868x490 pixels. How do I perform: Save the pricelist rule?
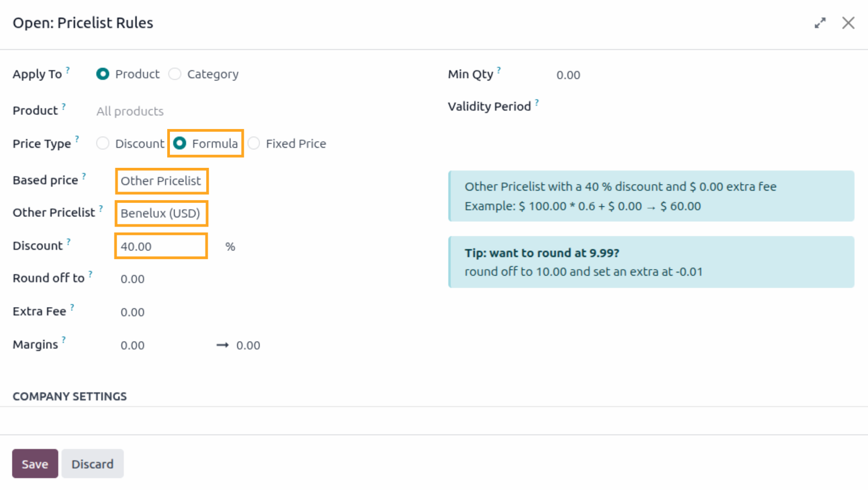pos(35,463)
